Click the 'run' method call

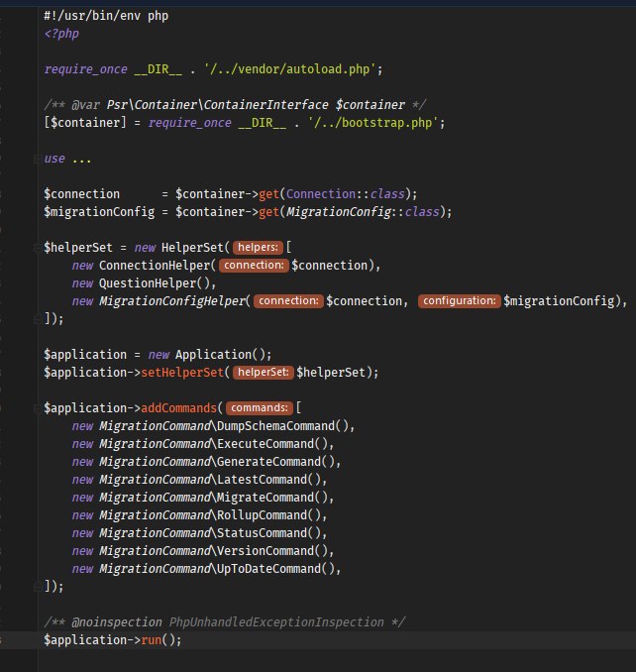tap(152, 640)
